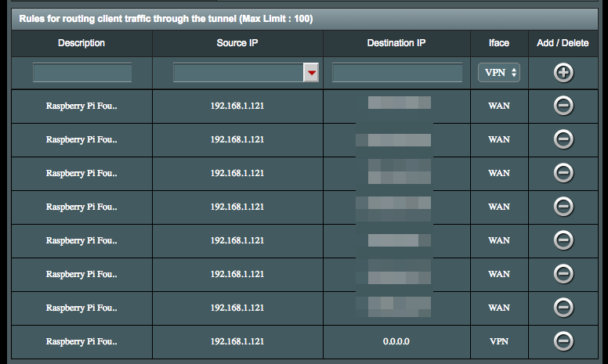Image resolution: width=608 pixels, height=364 pixels.
Task: Click the Destination IP column header
Action: point(396,43)
